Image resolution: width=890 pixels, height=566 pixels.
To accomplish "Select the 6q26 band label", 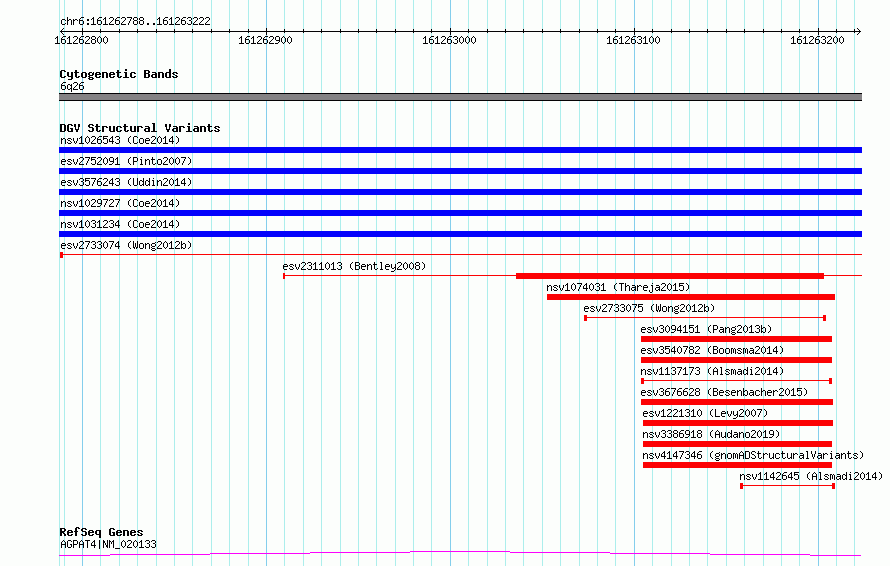I will 72,86.
